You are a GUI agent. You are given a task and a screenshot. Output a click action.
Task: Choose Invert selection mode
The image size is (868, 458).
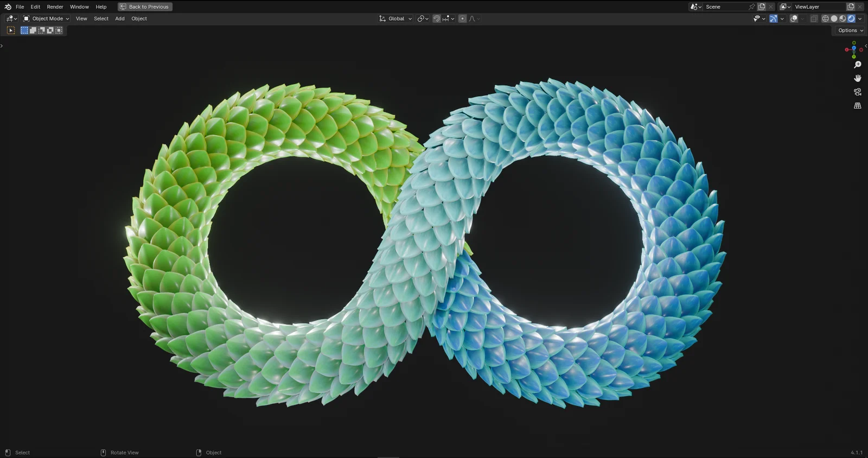coord(50,30)
